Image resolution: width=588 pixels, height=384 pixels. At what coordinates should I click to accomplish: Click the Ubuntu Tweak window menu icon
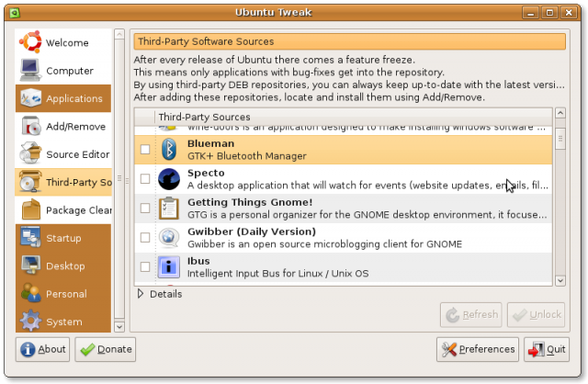[15, 13]
